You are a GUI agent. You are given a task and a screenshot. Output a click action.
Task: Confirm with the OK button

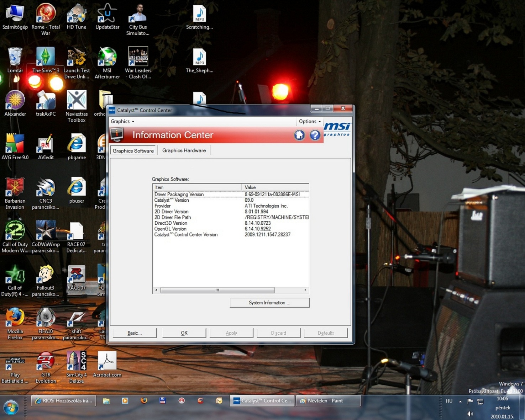pyautogui.click(x=184, y=333)
